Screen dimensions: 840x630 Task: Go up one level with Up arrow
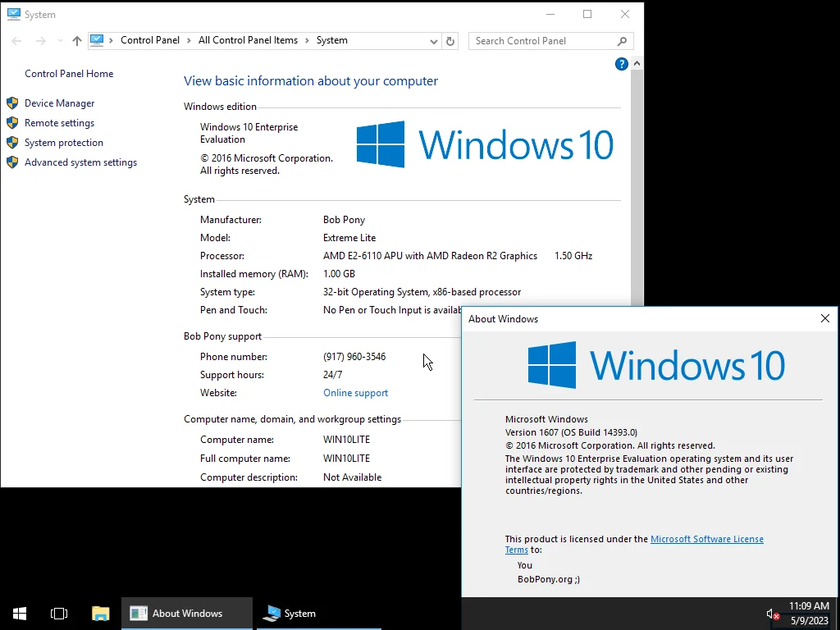[77, 41]
